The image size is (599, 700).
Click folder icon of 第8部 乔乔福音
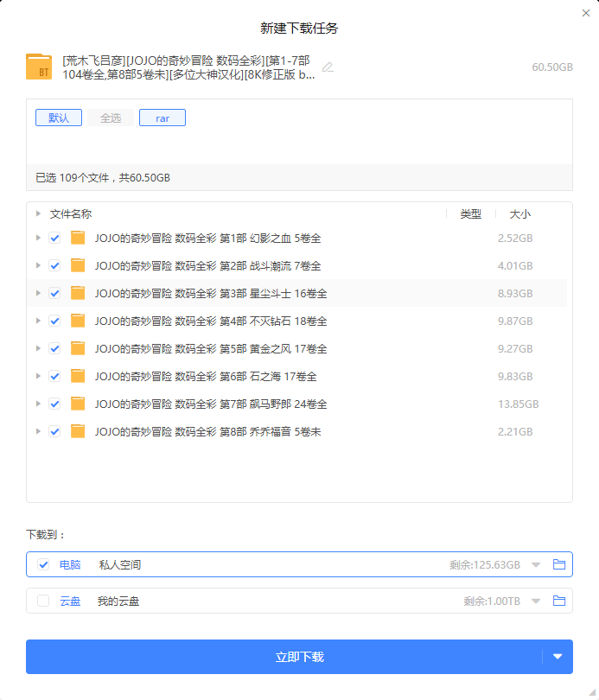pyautogui.click(x=78, y=432)
